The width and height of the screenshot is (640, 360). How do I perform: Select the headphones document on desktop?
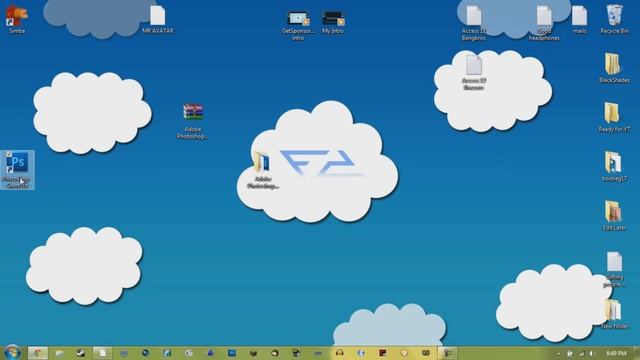pyautogui.click(x=544, y=23)
